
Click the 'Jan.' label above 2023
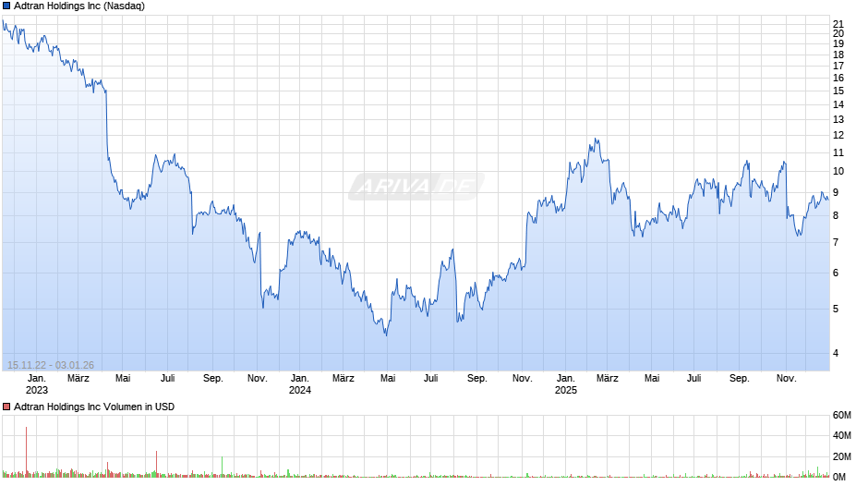click(37, 379)
